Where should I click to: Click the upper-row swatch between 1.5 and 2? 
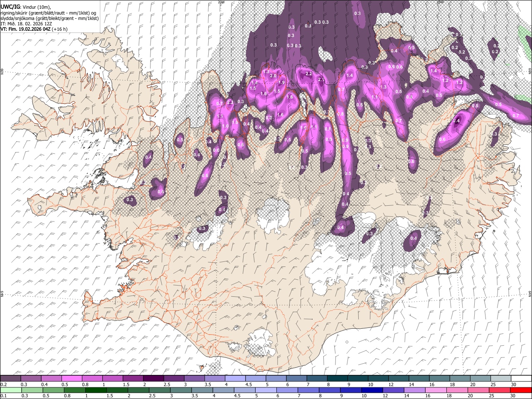(x=133, y=379)
